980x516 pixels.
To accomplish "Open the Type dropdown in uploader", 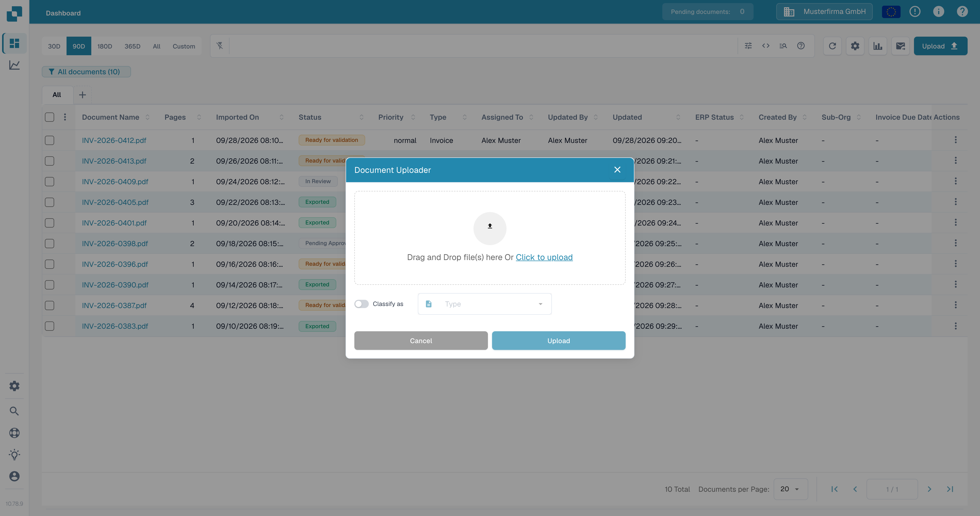I will 485,304.
